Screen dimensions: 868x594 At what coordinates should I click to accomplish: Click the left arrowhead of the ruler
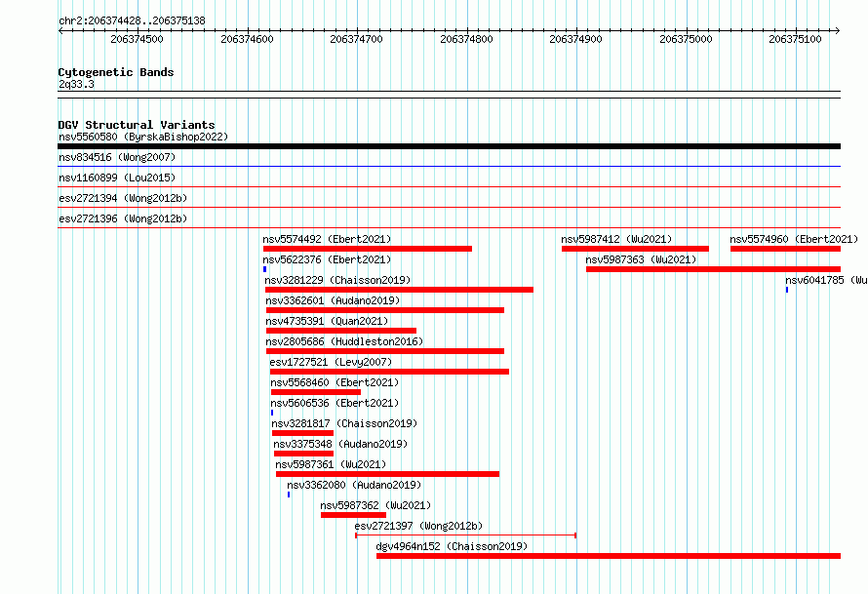60,31
